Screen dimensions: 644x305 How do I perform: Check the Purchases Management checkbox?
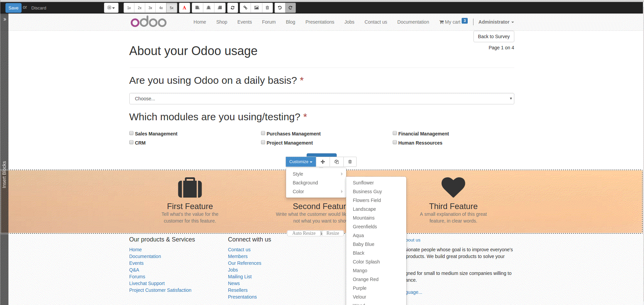(263, 133)
